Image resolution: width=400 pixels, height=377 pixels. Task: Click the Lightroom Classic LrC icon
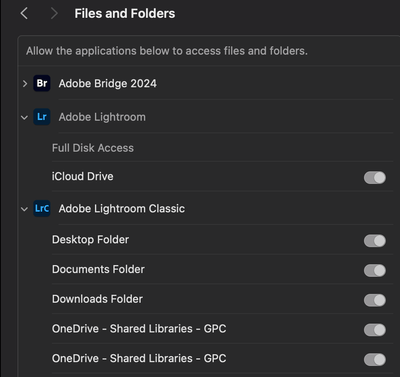pyautogui.click(x=42, y=209)
